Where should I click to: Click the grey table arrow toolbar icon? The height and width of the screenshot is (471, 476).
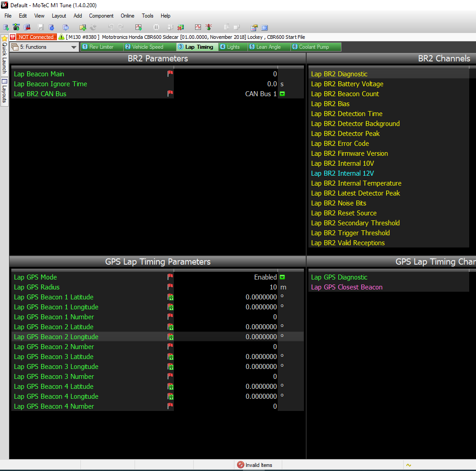(x=170, y=27)
